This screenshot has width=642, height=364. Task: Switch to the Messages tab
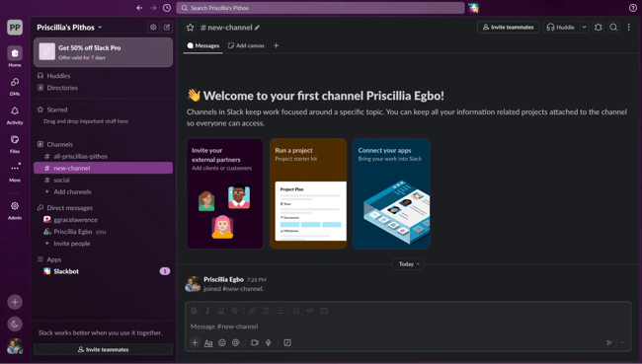pyautogui.click(x=203, y=45)
